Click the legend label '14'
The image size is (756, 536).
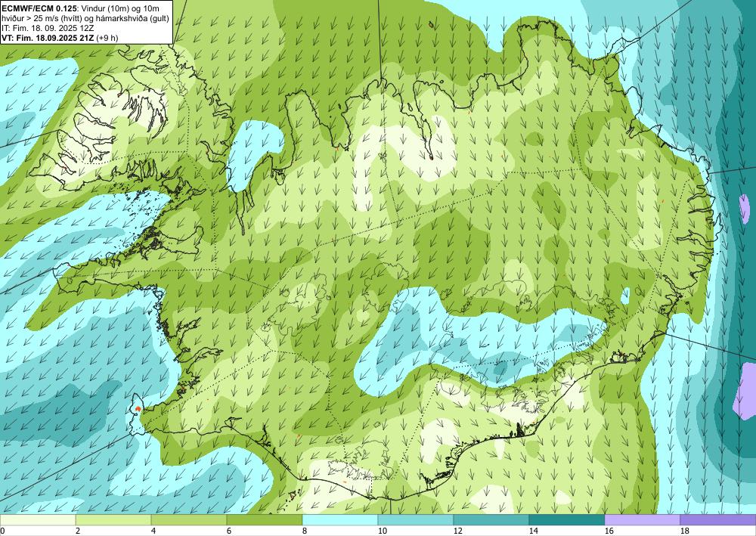pyautogui.click(x=534, y=531)
